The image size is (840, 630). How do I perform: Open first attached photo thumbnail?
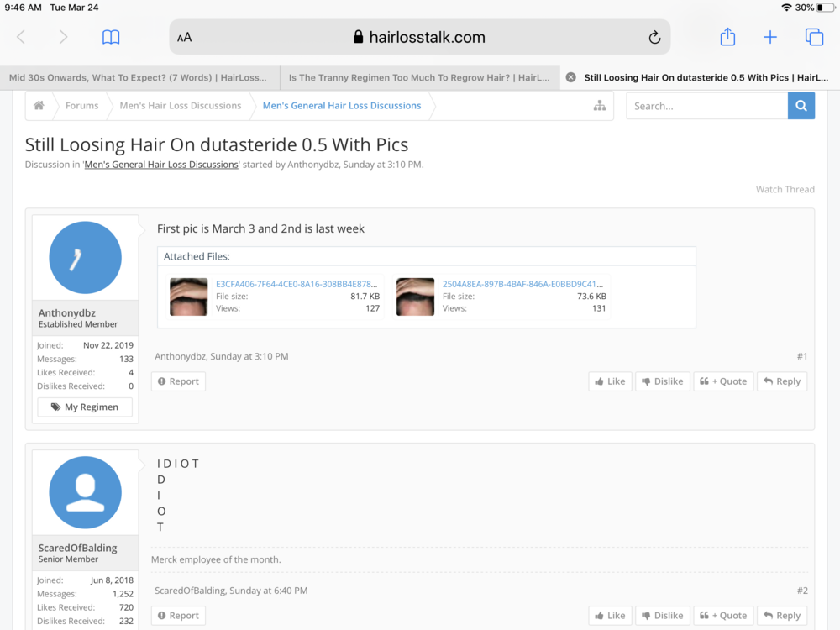coord(188,297)
